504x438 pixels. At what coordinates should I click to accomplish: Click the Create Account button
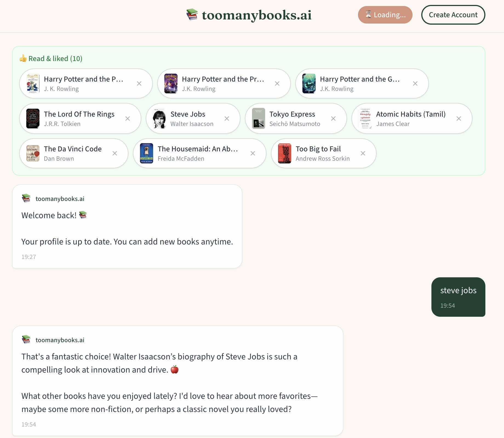pos(453,15)
